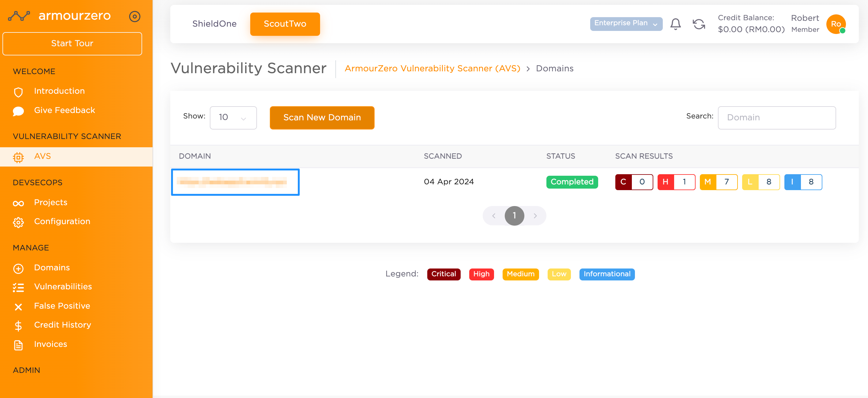Click the Credit Balance amount text
Screen dimensions: 868x398
pyautogui.click(x=751, y=30)
